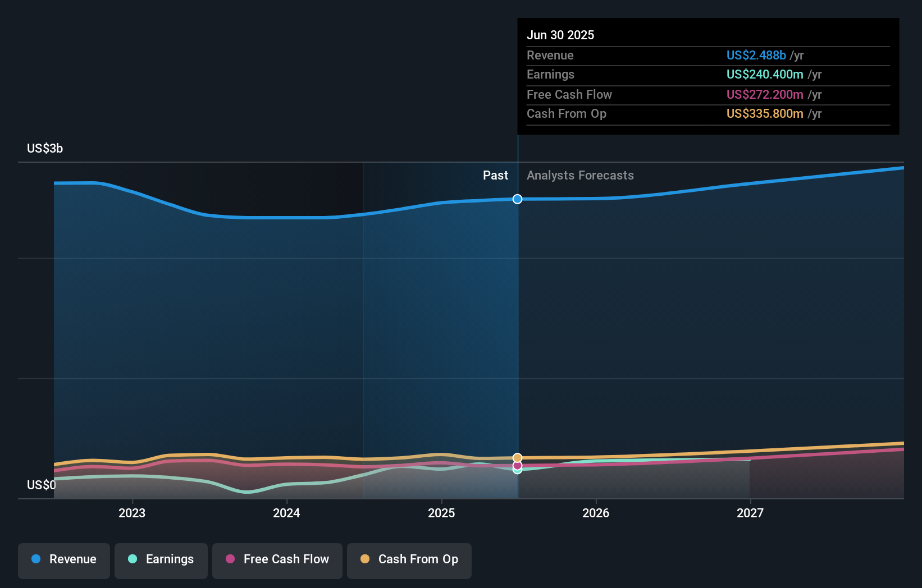Click the Free Cash Flow value US$272.200m
The image size is (922, 588).
click(765, 94)
